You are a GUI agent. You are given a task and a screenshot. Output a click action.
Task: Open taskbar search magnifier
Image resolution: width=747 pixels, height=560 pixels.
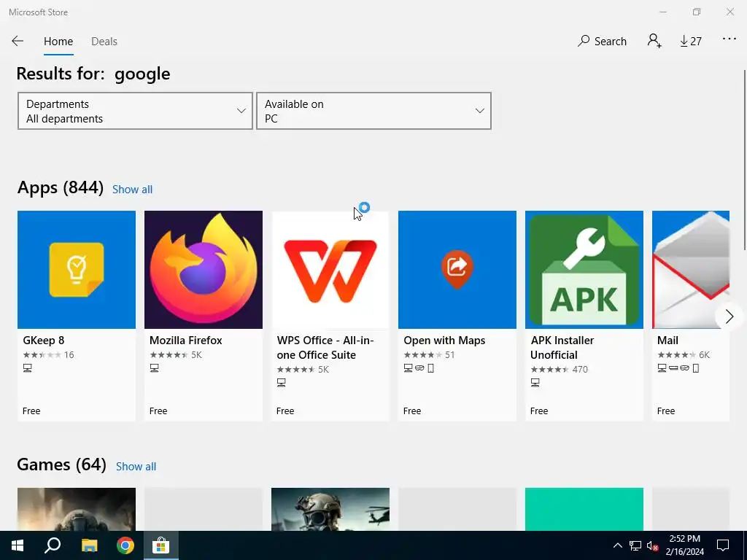pyautogui.click(x=53, y=545)
